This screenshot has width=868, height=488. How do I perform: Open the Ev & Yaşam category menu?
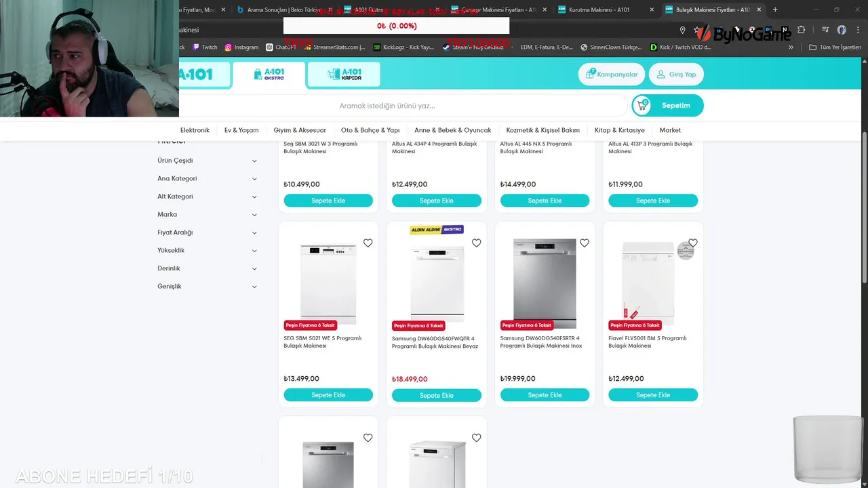click(x=241, y=130)
